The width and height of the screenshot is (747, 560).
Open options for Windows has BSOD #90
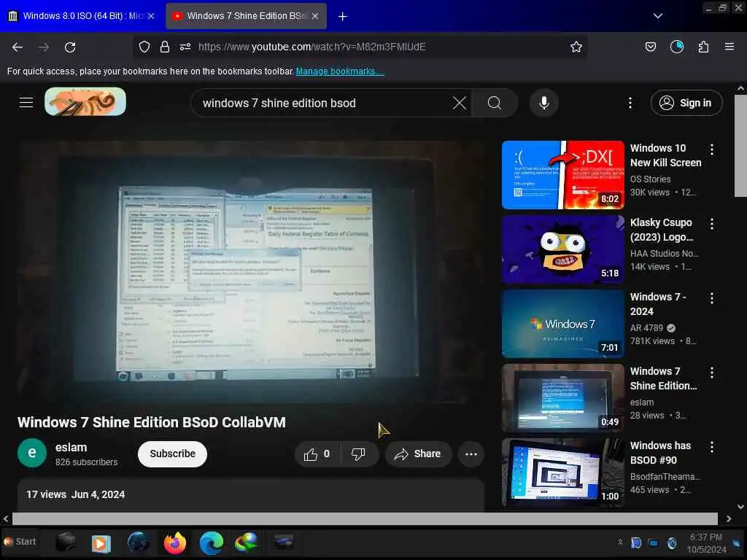pyautogui.click(x=712, y=447)
